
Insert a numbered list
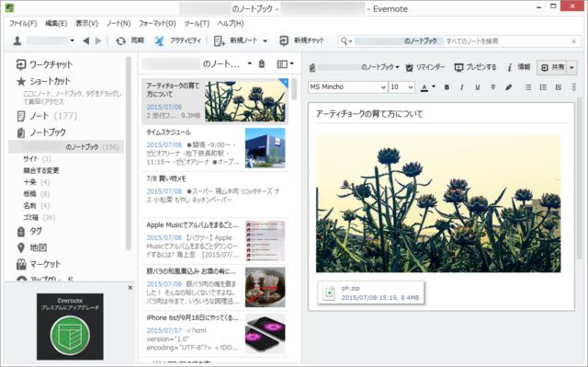[x=543, y=87]
